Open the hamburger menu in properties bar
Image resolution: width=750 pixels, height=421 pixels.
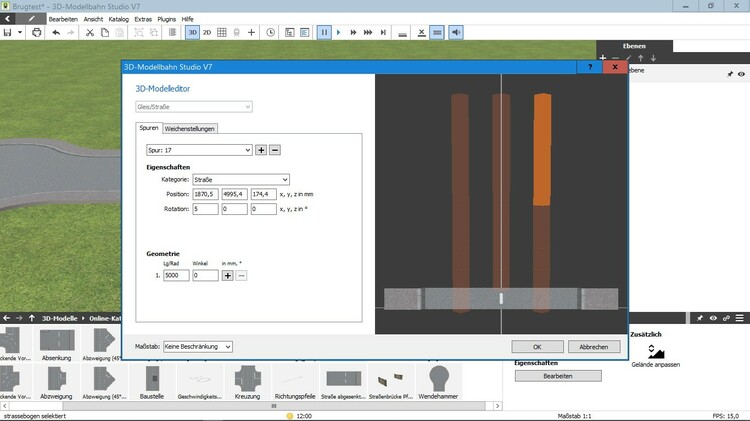(739, 318)
